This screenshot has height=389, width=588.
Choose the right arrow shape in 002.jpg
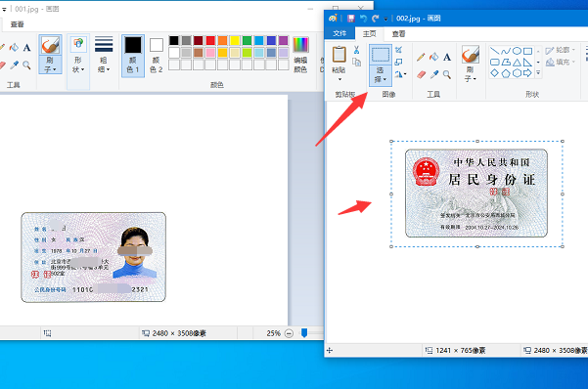click(527, 73)
